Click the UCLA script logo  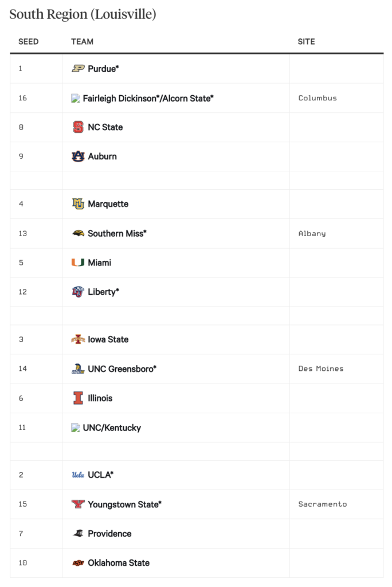[x=78, y=475]
